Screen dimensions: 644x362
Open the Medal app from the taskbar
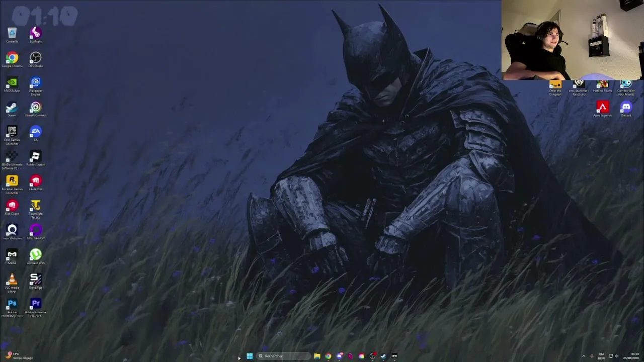click(x=394, y=356)
